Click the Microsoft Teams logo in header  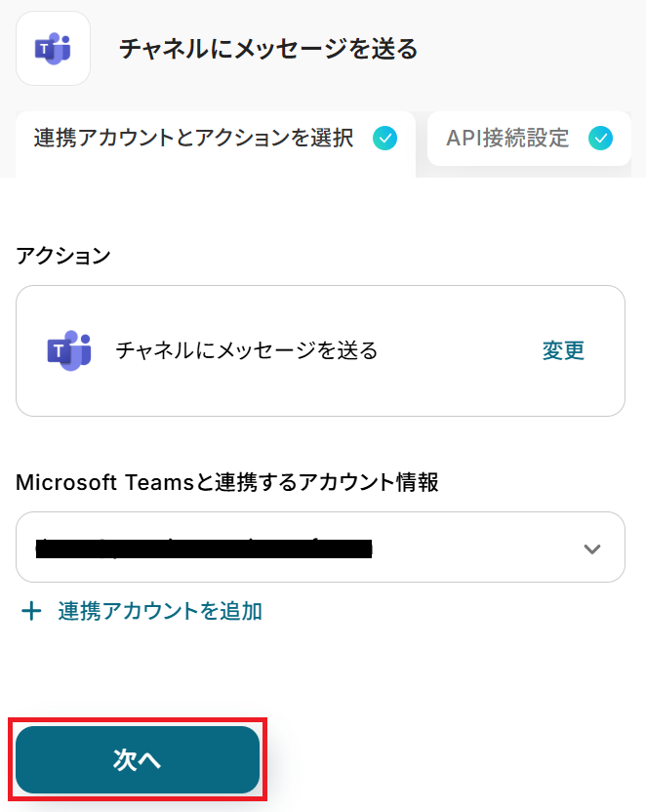(x=53, y=48)
